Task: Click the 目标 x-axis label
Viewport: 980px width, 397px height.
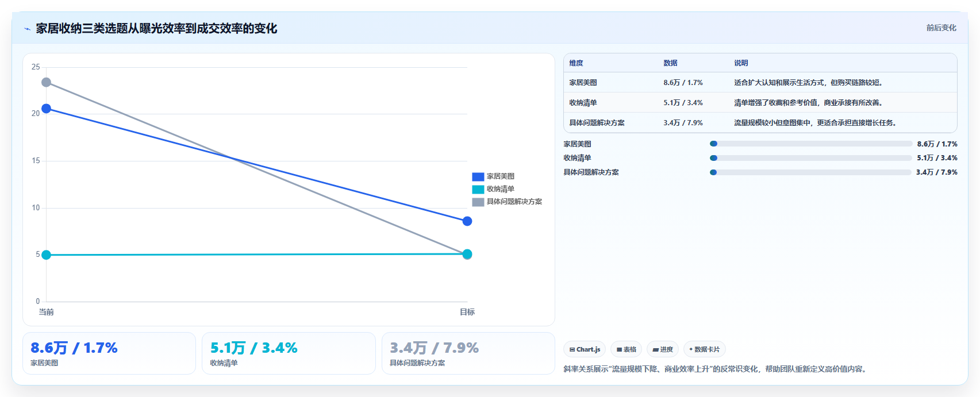Action: click(x=467, y=312)
